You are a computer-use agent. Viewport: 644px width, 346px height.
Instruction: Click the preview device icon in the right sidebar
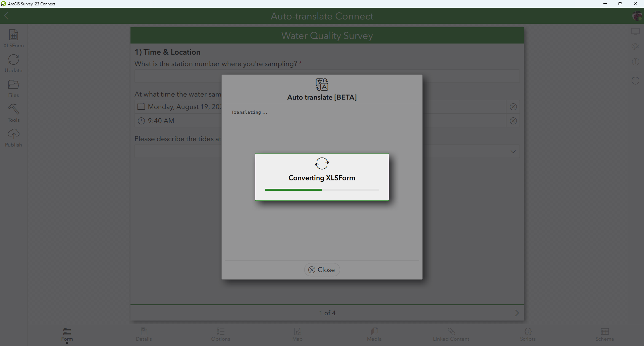coord(635,32)
